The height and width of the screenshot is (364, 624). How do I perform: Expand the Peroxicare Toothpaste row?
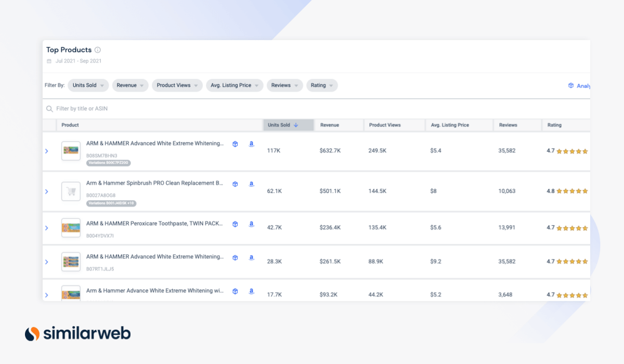pos(46,228)
